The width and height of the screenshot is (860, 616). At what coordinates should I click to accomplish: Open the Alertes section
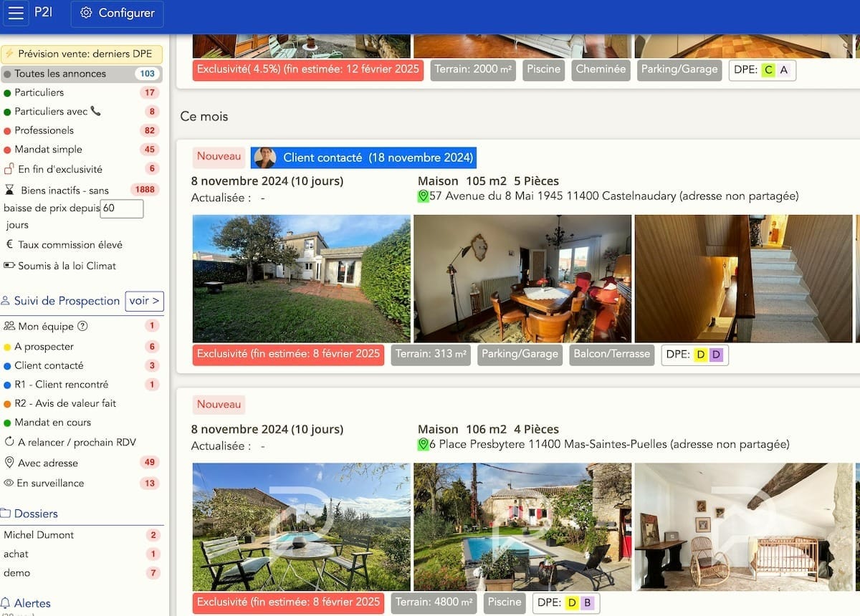[x=32, y=603]
